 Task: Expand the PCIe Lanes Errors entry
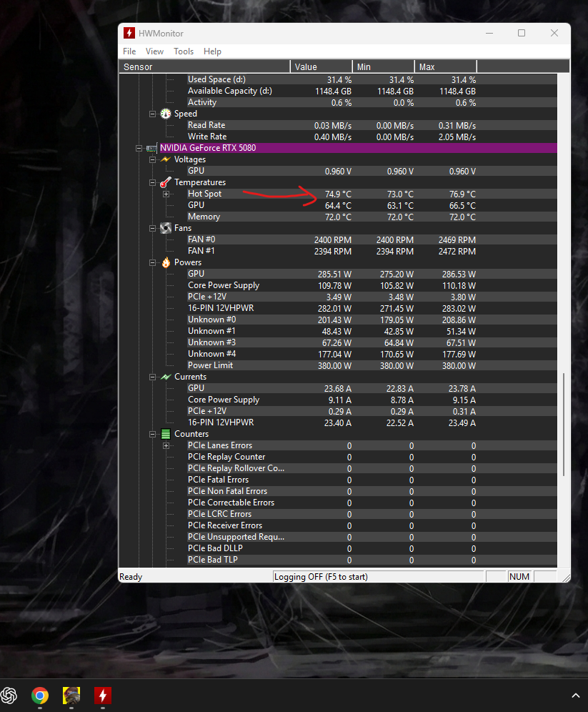[166, 445]
